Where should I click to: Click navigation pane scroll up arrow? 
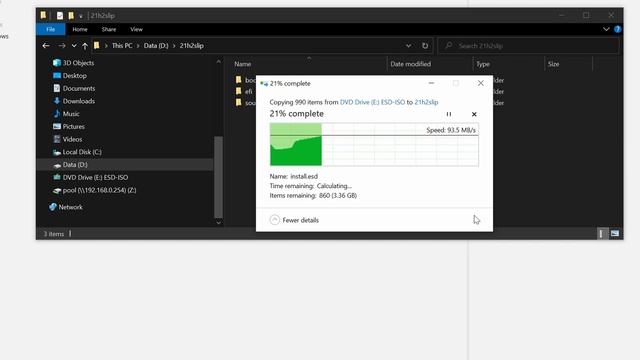pos(218,62)
